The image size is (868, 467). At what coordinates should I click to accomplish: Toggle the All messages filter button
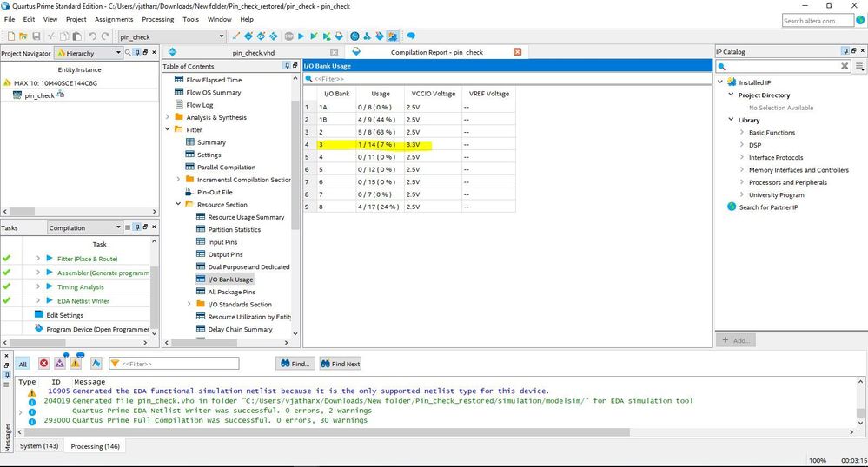[x=23, y=364]
